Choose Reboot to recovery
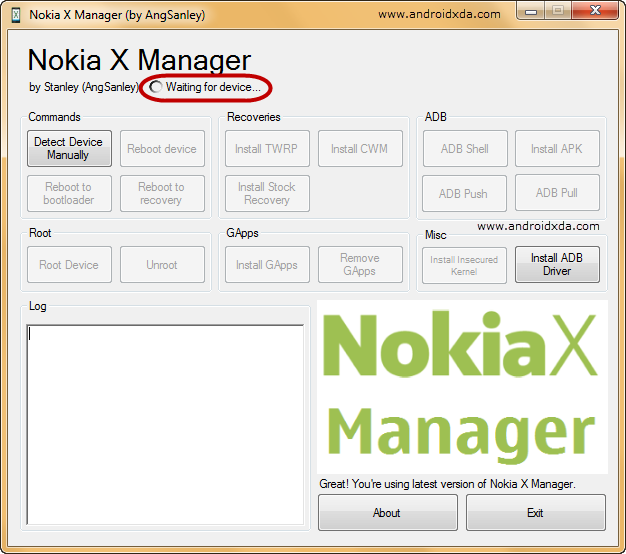 pos(162,194)
